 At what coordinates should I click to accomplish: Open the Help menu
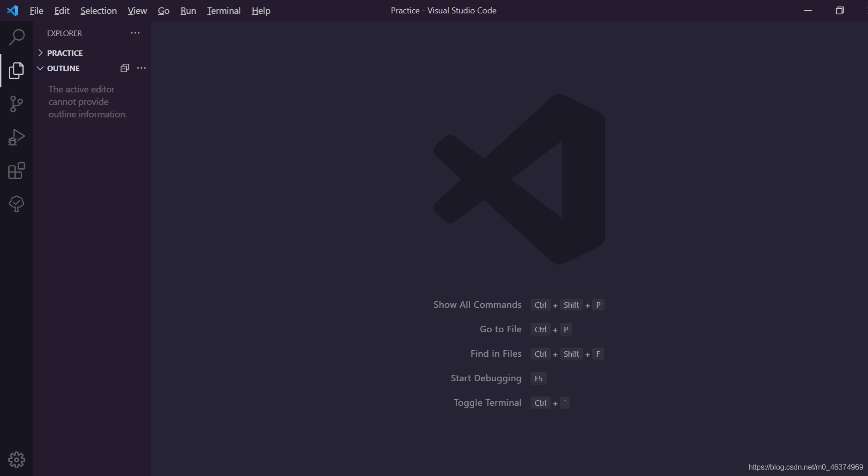[x=261, y=11]
